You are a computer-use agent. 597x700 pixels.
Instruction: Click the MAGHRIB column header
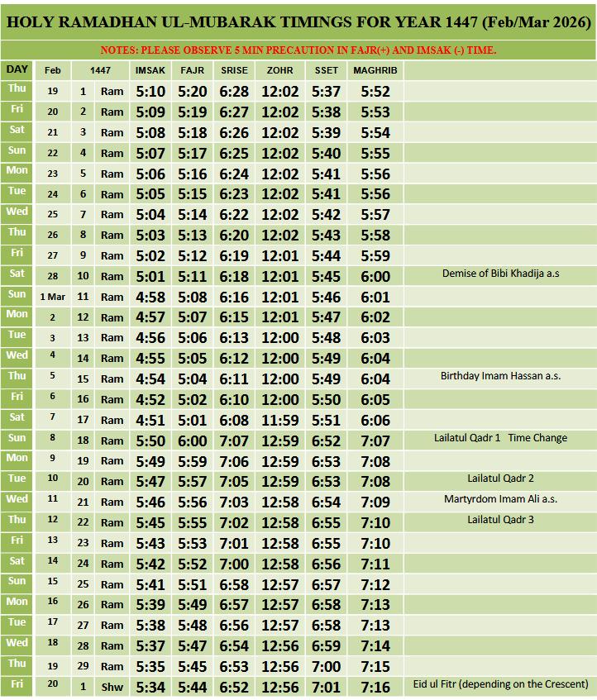(x=375, y=70)
